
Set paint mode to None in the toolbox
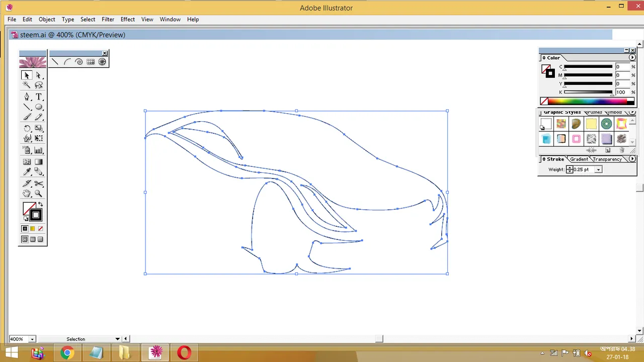pos(41,229)
